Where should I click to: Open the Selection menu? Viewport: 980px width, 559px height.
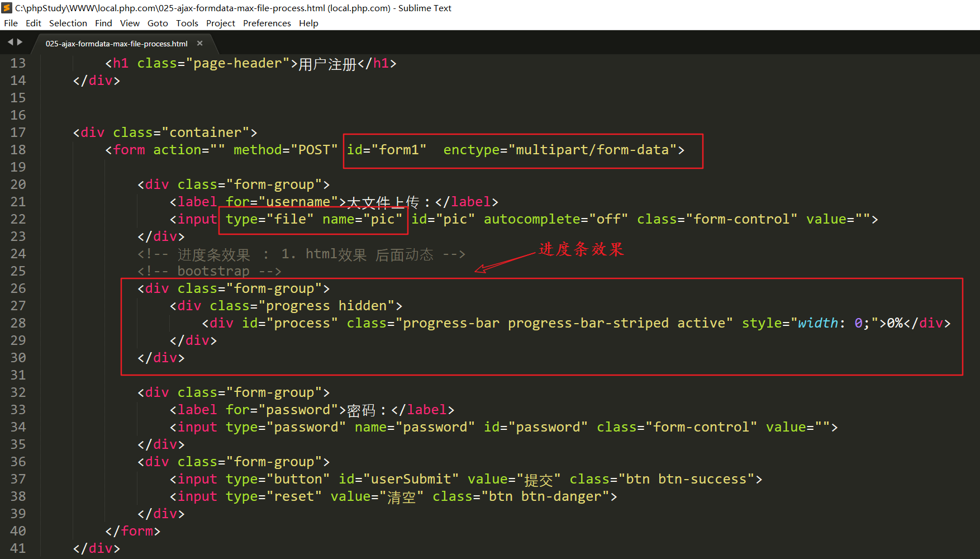[68, 23]
